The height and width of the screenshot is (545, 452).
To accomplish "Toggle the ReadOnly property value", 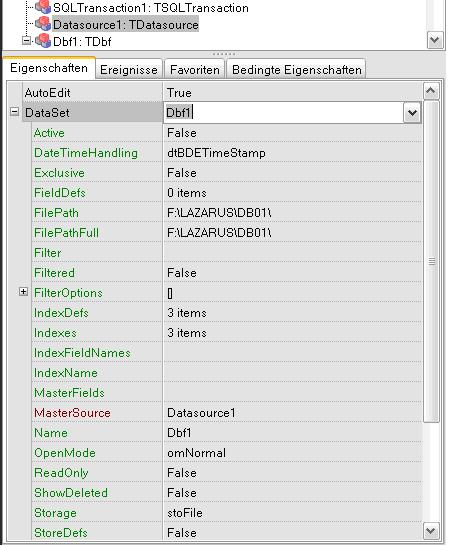I will [x=292, y=473].
